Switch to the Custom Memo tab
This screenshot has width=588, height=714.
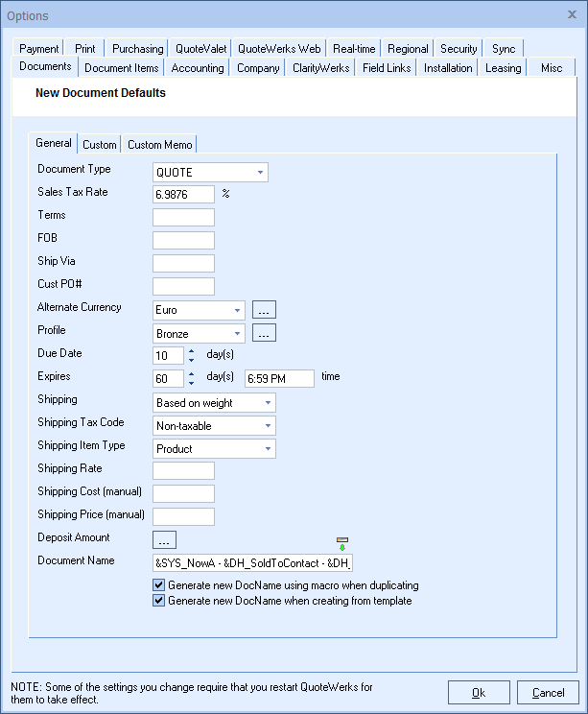pos(160,145)
